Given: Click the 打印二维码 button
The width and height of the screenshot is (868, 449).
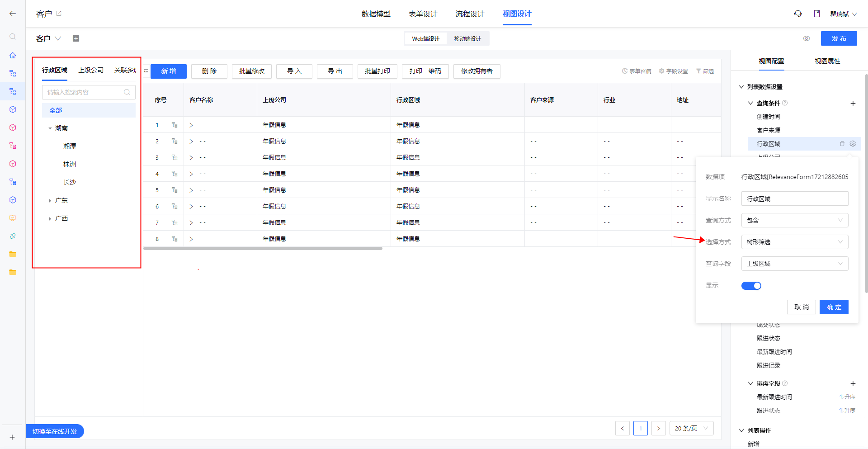Looking at the screenshot, I should point(425,71).
